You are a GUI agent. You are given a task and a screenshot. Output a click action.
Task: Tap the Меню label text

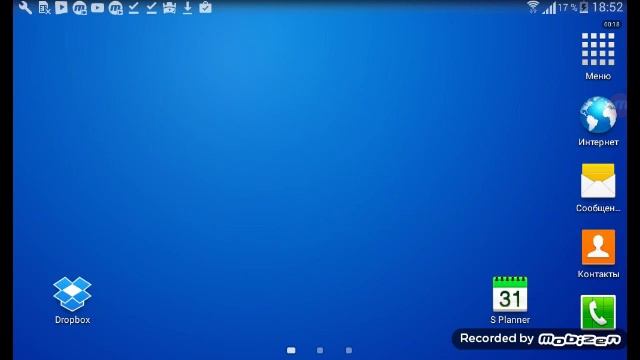[x=598, y=76]
